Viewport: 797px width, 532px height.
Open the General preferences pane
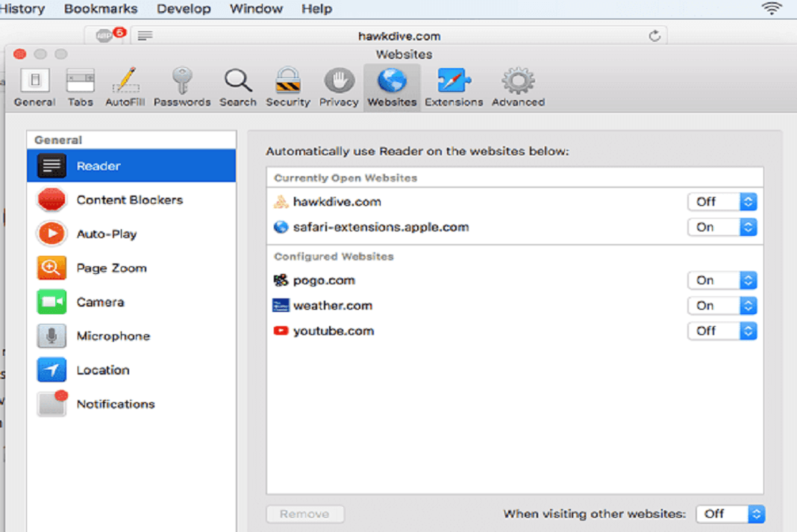pyautogui.click(x=34, y=86)
